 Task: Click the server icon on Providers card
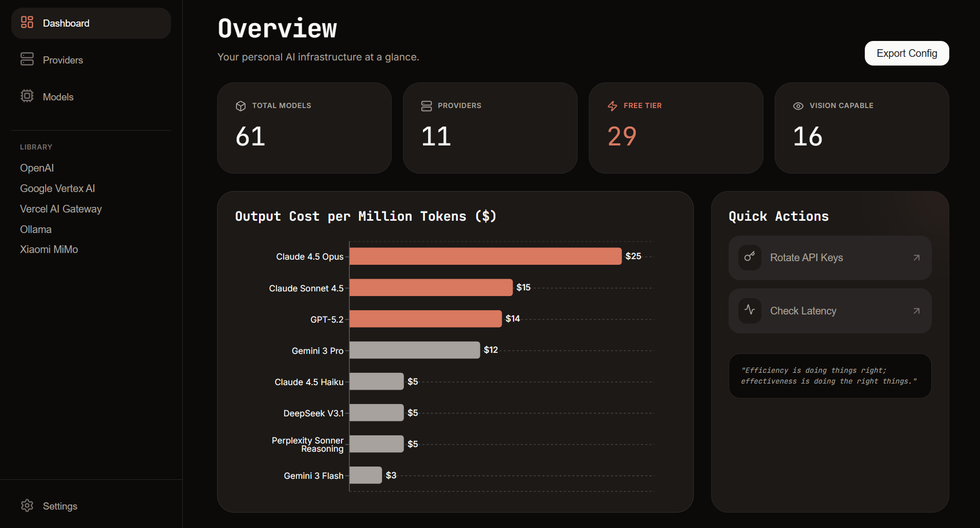(427, 105)
